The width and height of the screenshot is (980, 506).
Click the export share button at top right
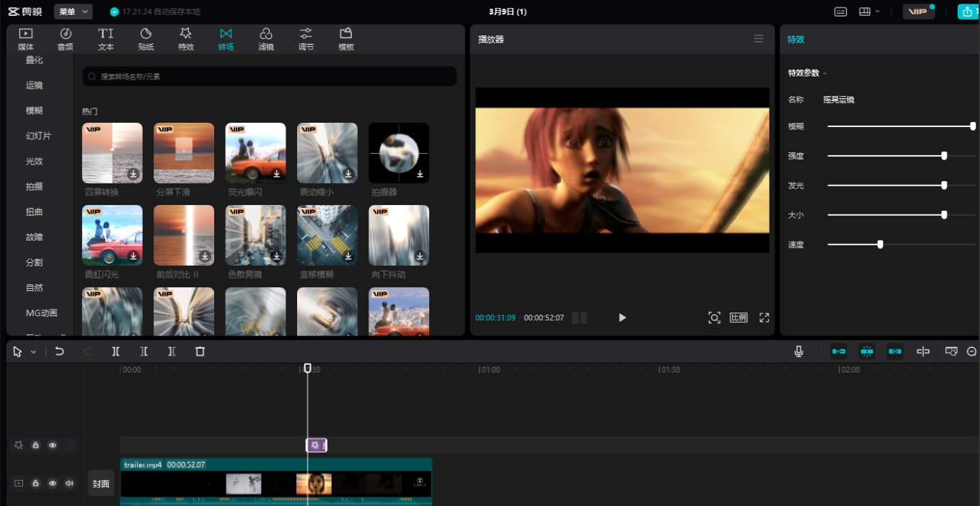click(968, 12)
